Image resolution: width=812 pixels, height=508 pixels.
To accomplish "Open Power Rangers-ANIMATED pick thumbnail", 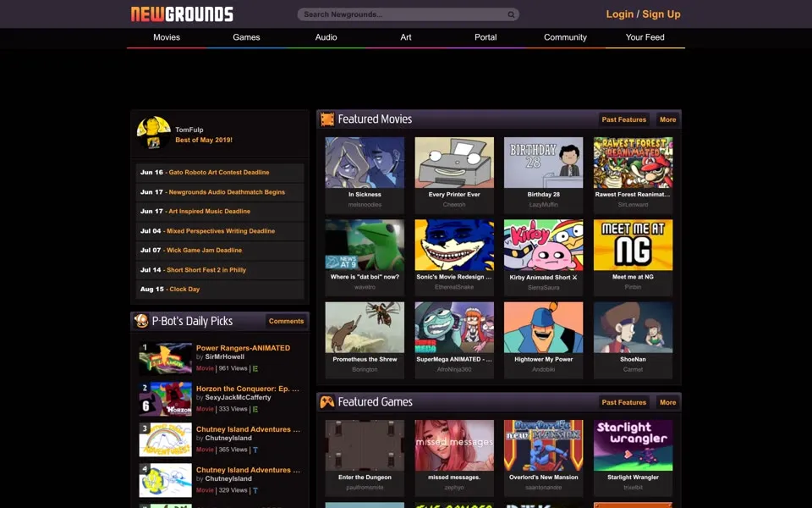I will 165,358.
